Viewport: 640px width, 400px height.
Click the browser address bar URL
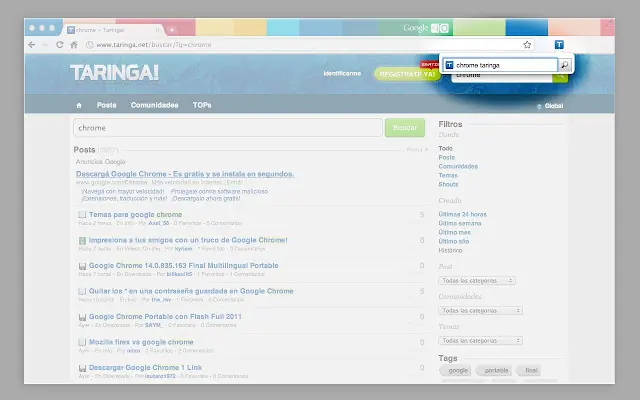click(154, 45)
